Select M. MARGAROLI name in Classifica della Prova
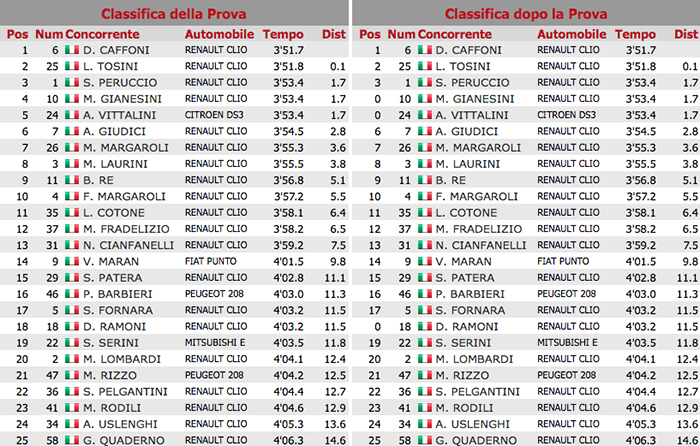This screenshot has width=700, height=446. (x=126, y=148)
